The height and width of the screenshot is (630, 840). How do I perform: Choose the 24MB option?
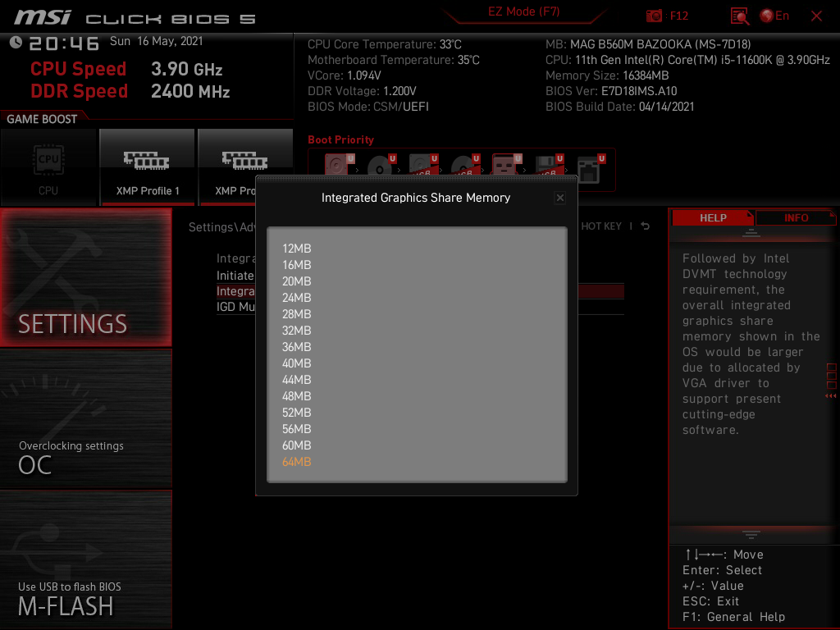(x=296, y=298)
